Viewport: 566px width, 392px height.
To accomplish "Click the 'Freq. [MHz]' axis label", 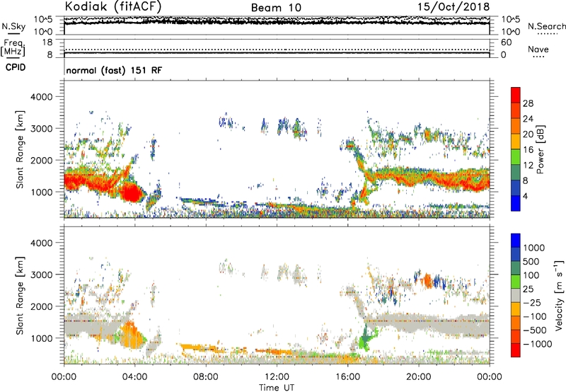I will [13, 48].
